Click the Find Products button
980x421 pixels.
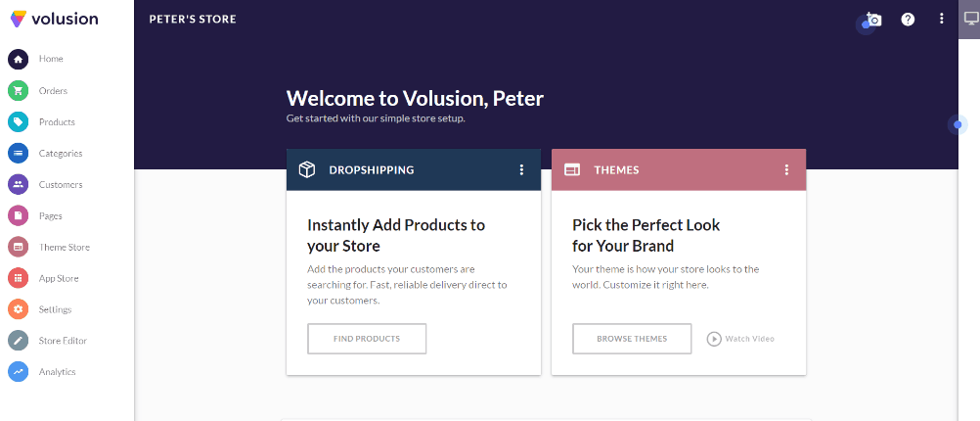click(x=367, y=339)
